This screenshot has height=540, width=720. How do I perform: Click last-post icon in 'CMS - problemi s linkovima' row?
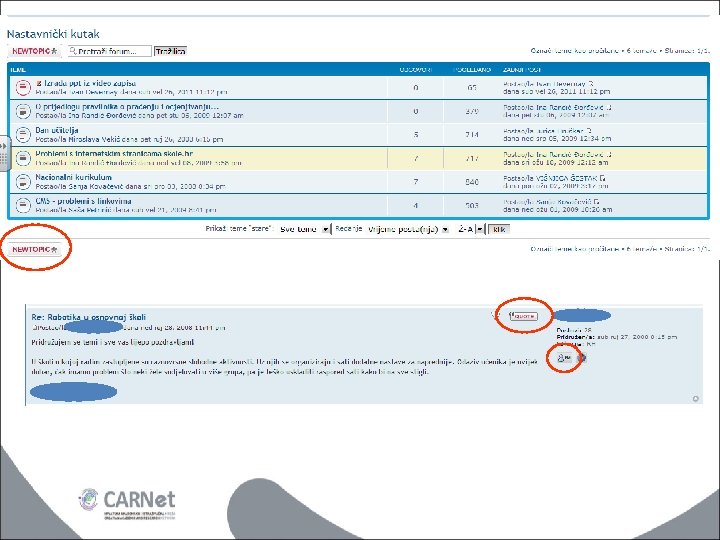point(596,202)
